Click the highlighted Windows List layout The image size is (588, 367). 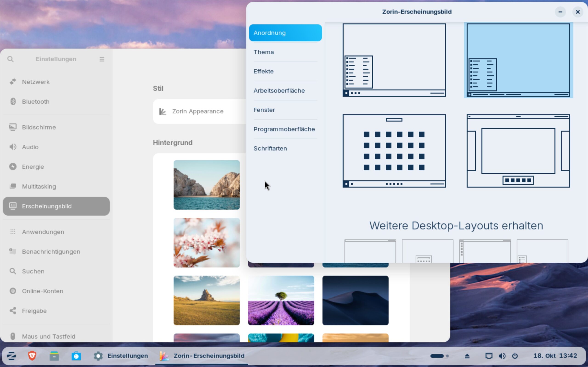tap(518, 60)
